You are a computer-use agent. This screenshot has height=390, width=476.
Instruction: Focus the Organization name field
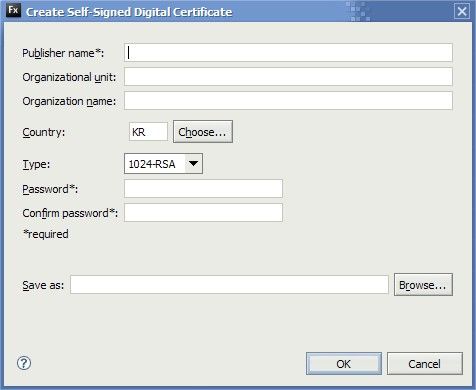pos(288,101)
